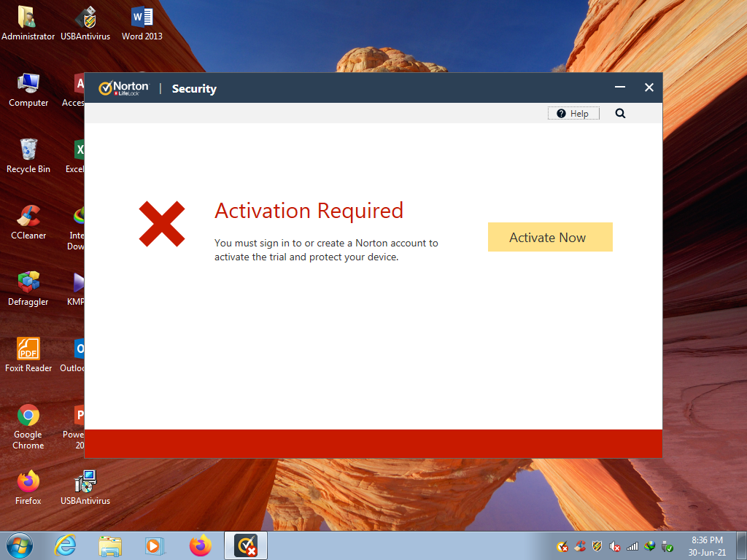The width and height of the screenshot is (747, 560).
Task: Minimize the Norton Security window
Action: (x=620, y=87)
